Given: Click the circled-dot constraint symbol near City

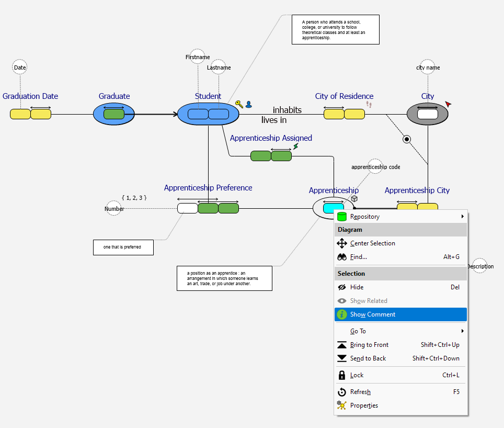Looking at the screenshot, I should click(x=407, y=139).
